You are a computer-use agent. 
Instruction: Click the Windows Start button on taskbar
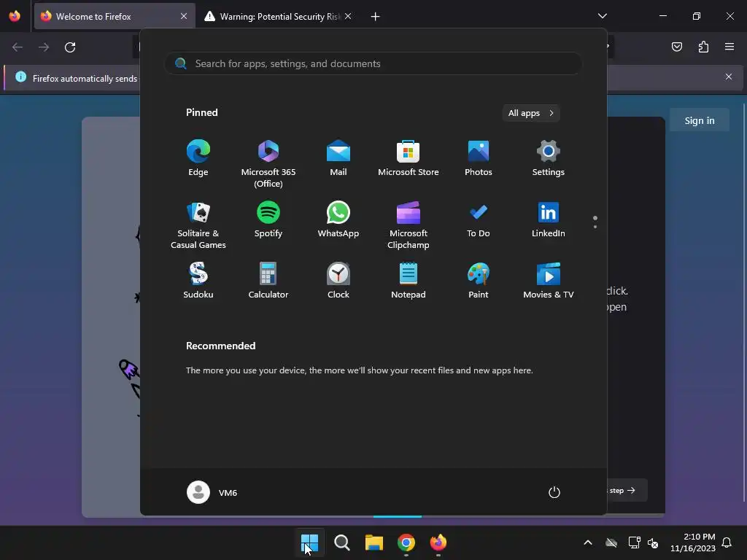(x=309, y=542)
